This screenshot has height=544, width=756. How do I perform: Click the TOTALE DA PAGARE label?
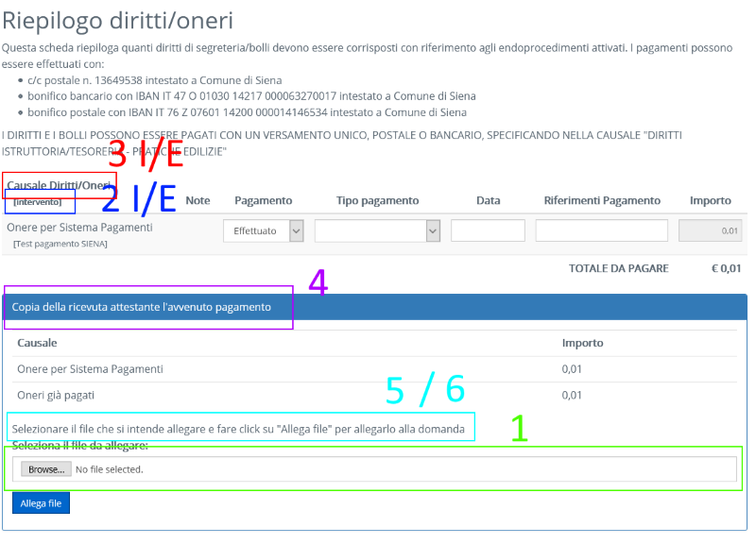[x=618, y=268]
